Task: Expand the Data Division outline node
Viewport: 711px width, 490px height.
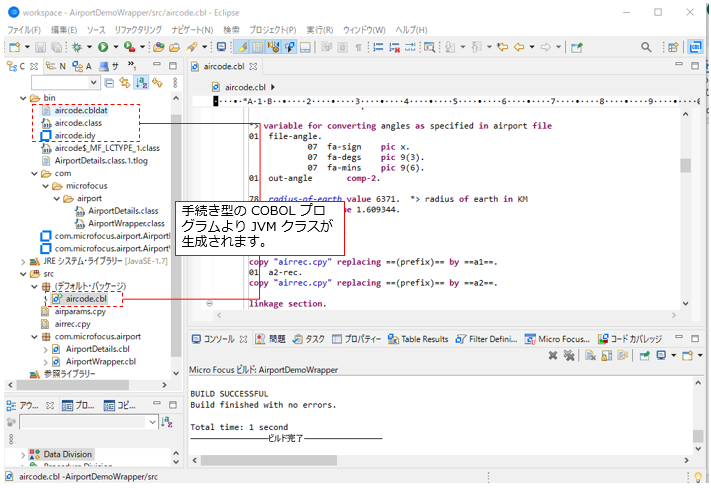Action: point(23,454)
